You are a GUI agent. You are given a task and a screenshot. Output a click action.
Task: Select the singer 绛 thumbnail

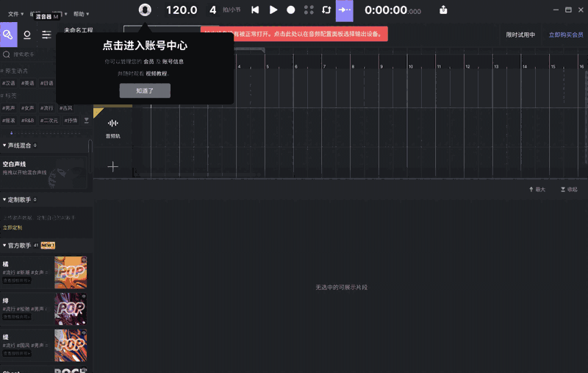71,309
